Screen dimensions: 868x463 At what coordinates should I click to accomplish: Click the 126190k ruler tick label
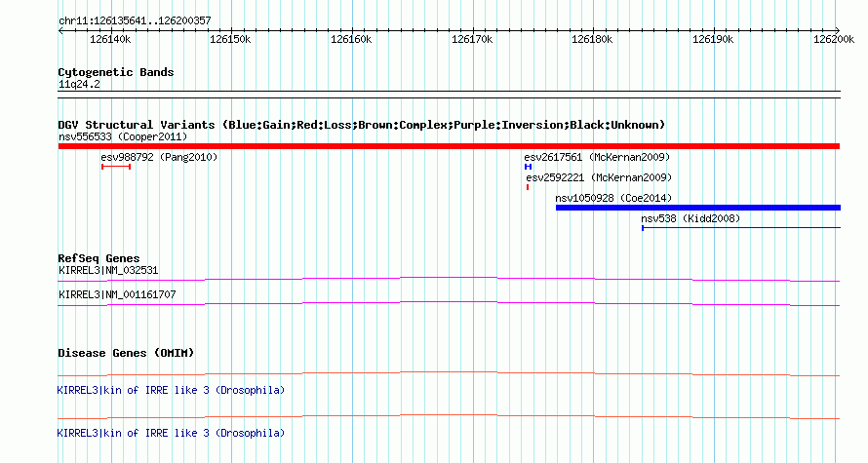713,39
